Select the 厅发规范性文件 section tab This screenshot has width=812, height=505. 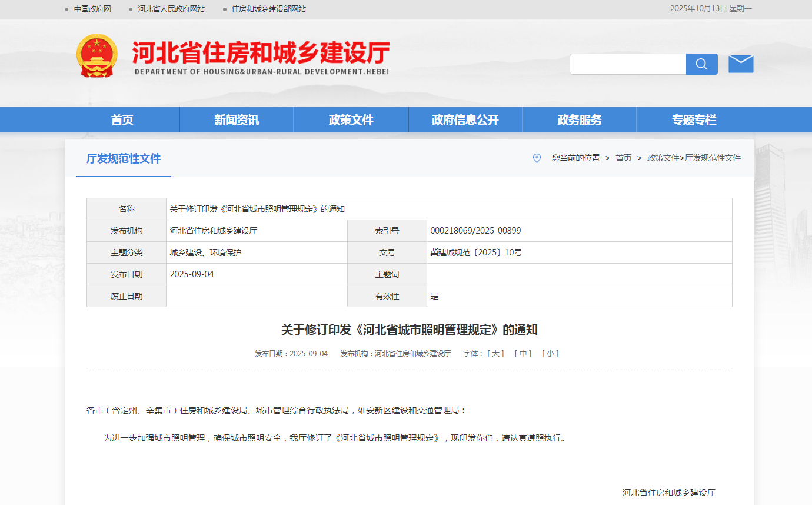tap(124, 158)
